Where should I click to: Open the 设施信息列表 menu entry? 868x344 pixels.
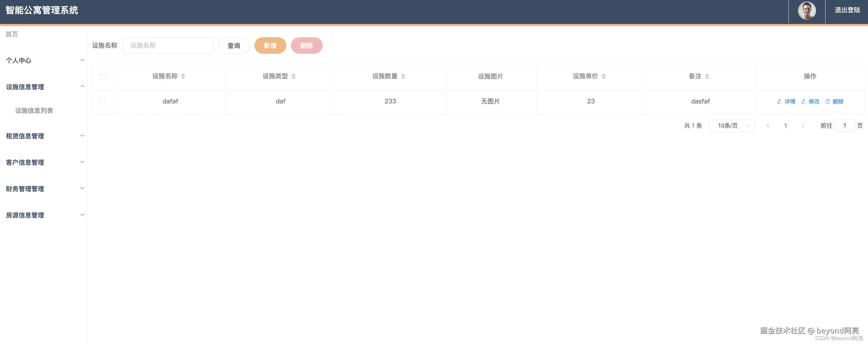click(34, 110)
